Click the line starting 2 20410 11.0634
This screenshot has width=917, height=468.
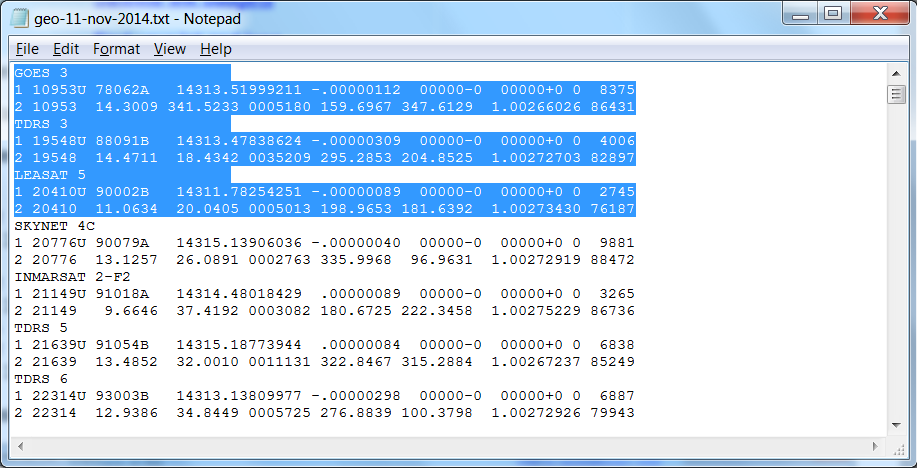pyautogui.click(x=325, y=209)
